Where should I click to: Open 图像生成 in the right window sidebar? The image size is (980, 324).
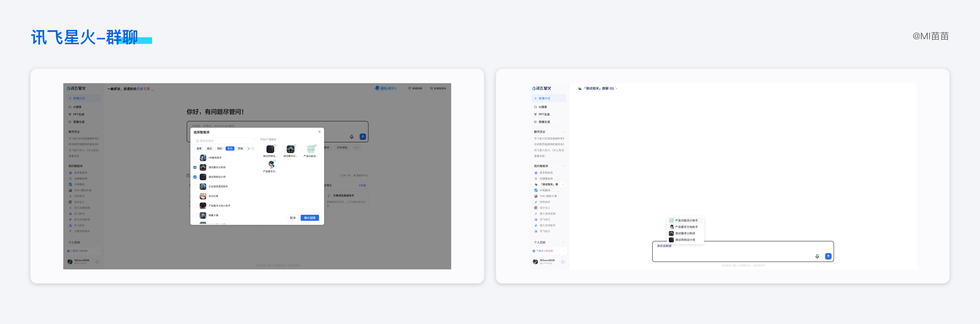tap(542, 122)
